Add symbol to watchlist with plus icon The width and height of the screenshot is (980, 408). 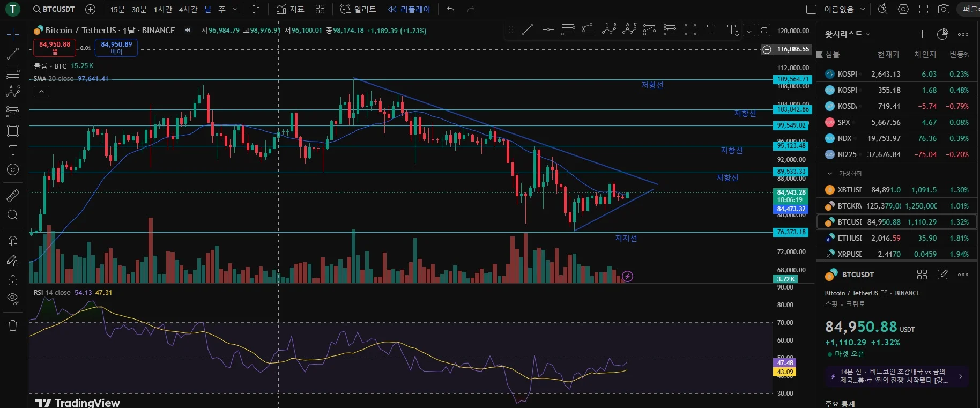tap(922, 34)
